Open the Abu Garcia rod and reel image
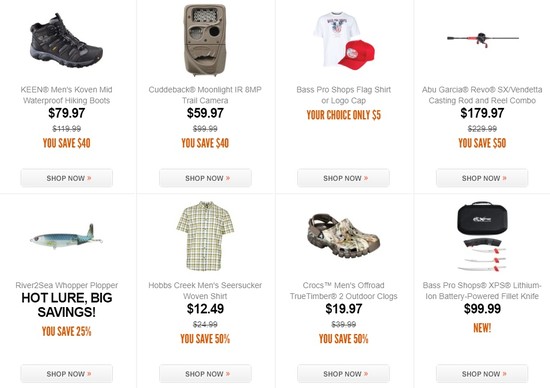The height and width of the screenshot is (388, 550). (x=483, y=40)
